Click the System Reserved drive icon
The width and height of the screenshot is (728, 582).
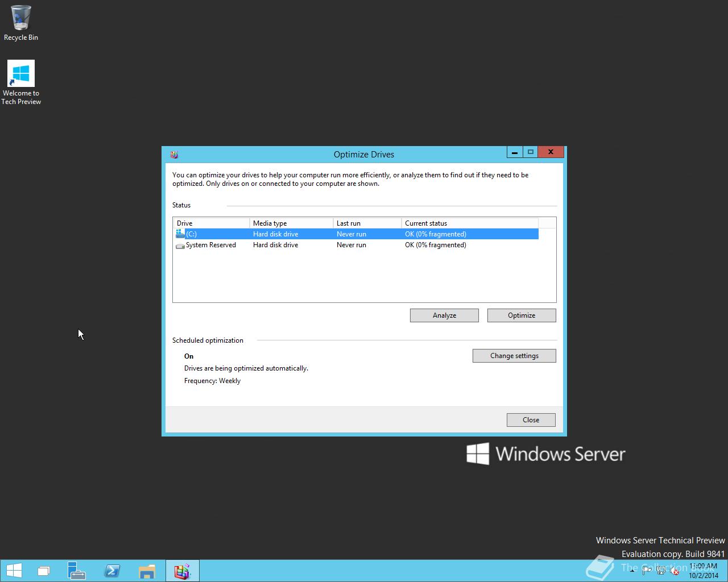(180, 246)
